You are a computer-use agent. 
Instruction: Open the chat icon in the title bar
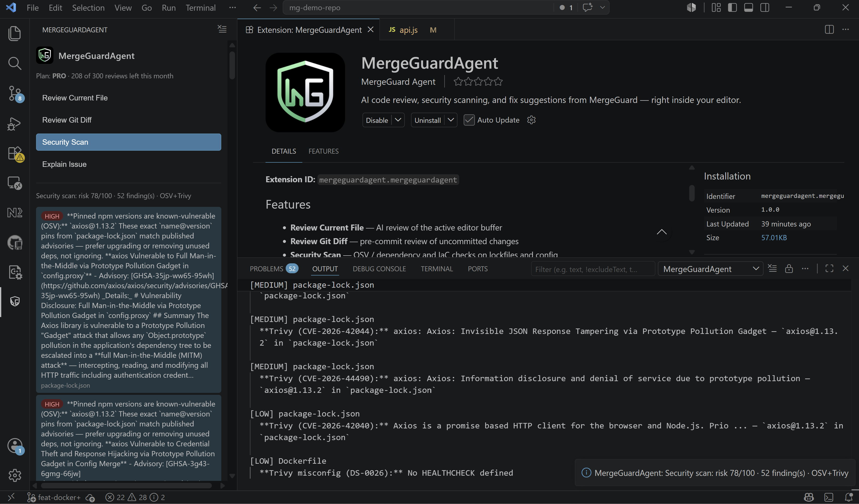click(x=588, y=7)
